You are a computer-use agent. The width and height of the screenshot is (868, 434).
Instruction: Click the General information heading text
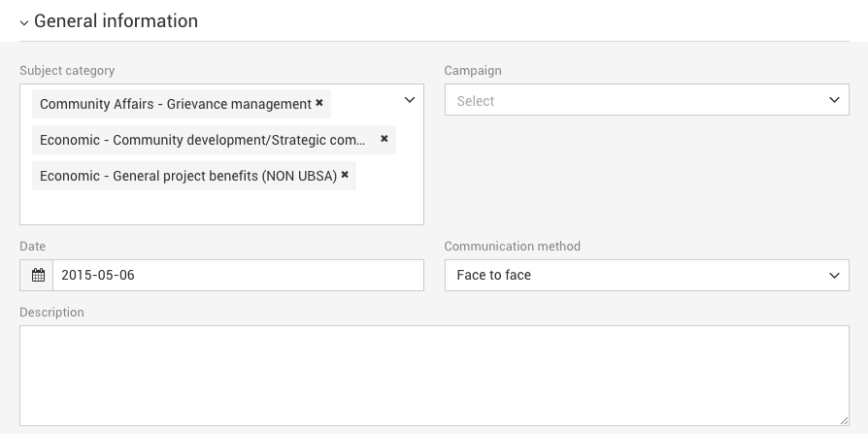116,21
